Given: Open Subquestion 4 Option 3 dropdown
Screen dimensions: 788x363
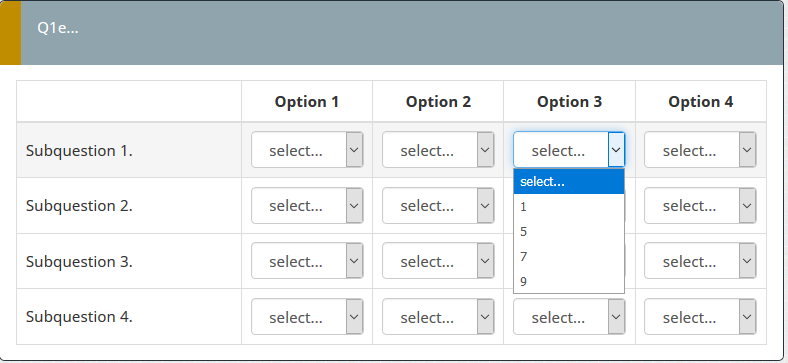Looking at the screenshot, I should click(x=569, y=317).
